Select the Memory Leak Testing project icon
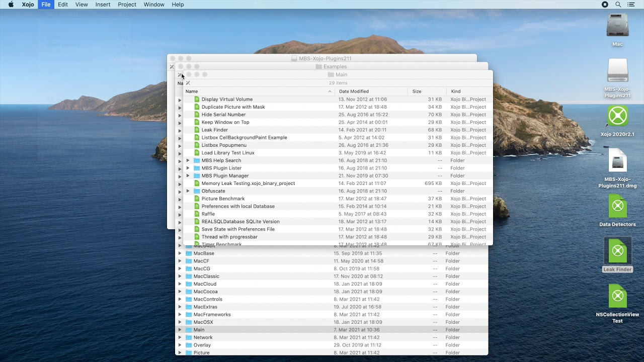This screenshot has height=362, width=644. (197, 184)
